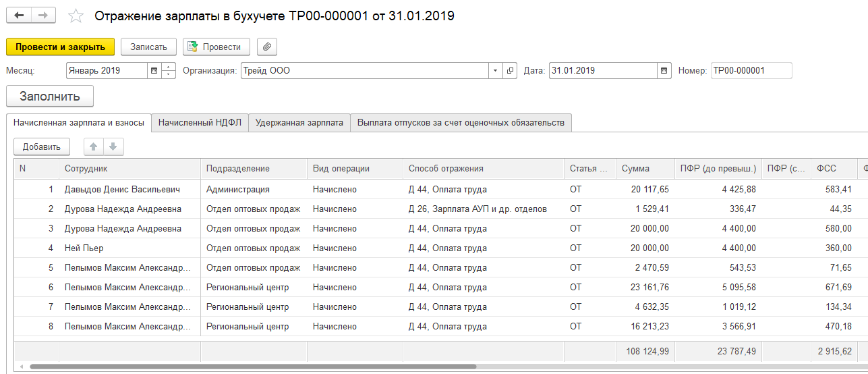868x374 pixels.
Task: Open the organization record via open icon
Action: (x=510, y=70)
